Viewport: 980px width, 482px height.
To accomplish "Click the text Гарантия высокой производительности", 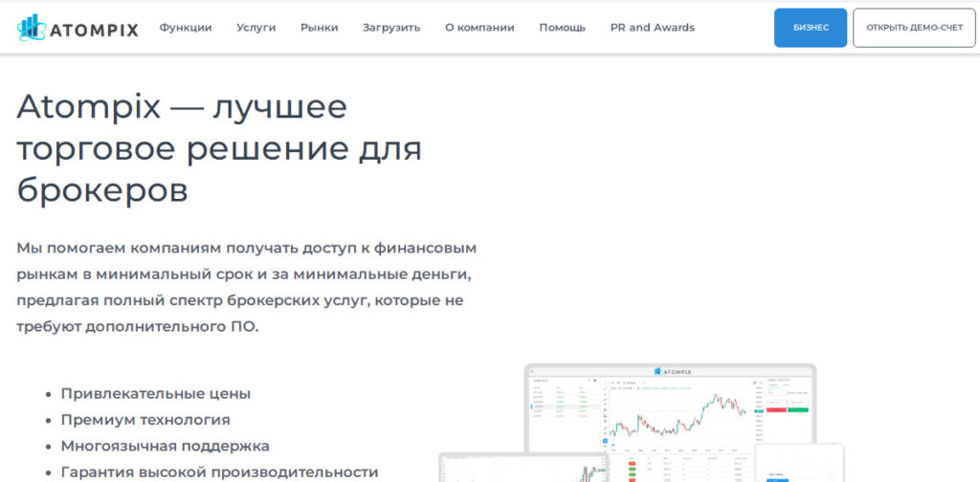I will [x=219, y=472].
